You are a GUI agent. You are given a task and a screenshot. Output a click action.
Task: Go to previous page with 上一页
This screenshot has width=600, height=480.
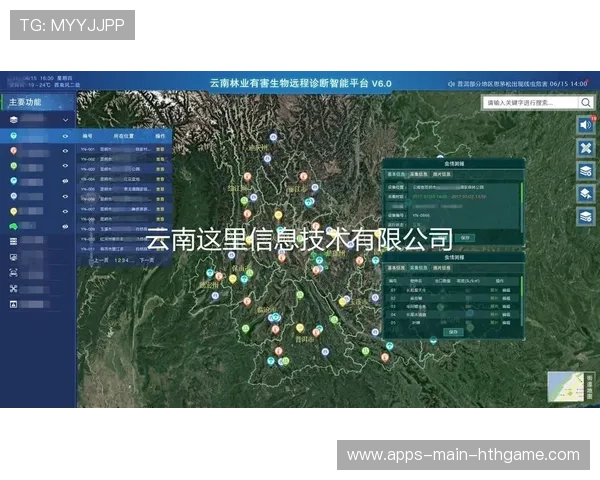100,260
